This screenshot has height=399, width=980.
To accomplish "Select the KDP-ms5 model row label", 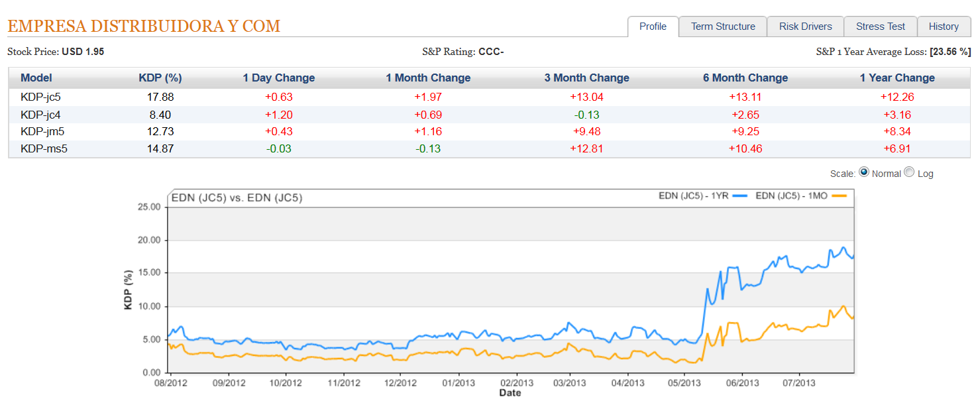I will [44, 148].
